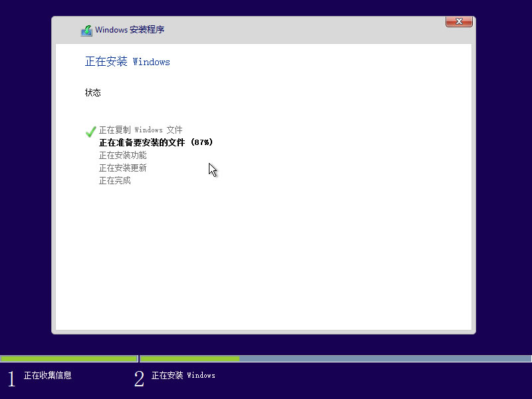Click the '正在收集信息' stage label

pyautogui.click(x=47, y=375)
